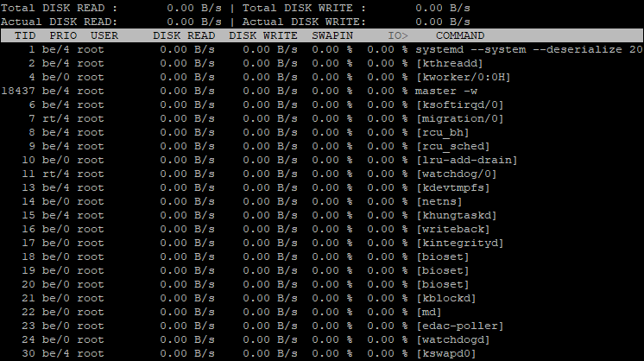Click TID 18437 in the list

point(18,92)
